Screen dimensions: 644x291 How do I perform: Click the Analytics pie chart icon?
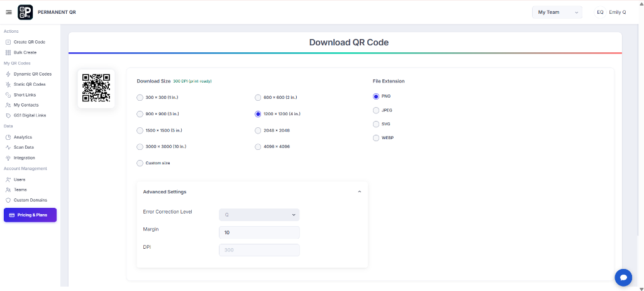[x=8, y=137]
